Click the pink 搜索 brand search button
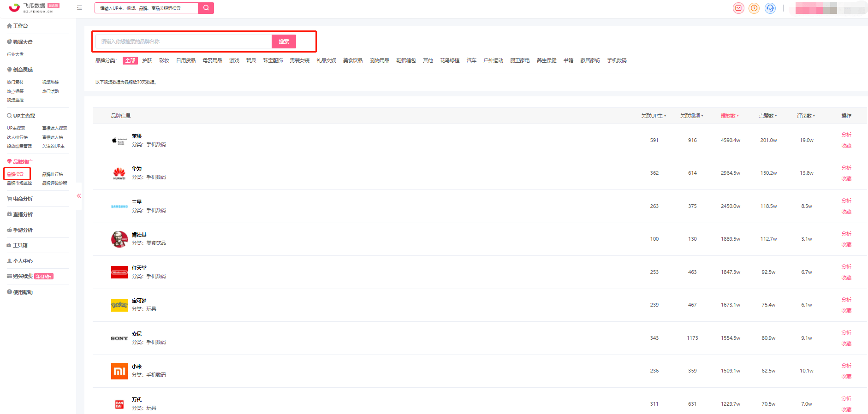 284,41
